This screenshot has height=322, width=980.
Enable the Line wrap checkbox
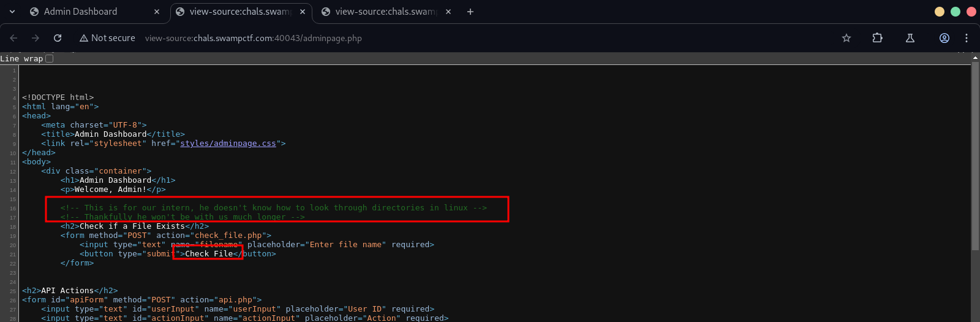[x=50, y=59]
